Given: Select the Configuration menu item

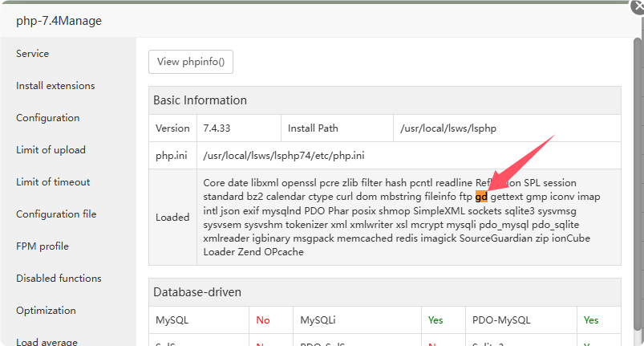Looking at the screenshot, I should pyautogui.click(x=48, y=118).
